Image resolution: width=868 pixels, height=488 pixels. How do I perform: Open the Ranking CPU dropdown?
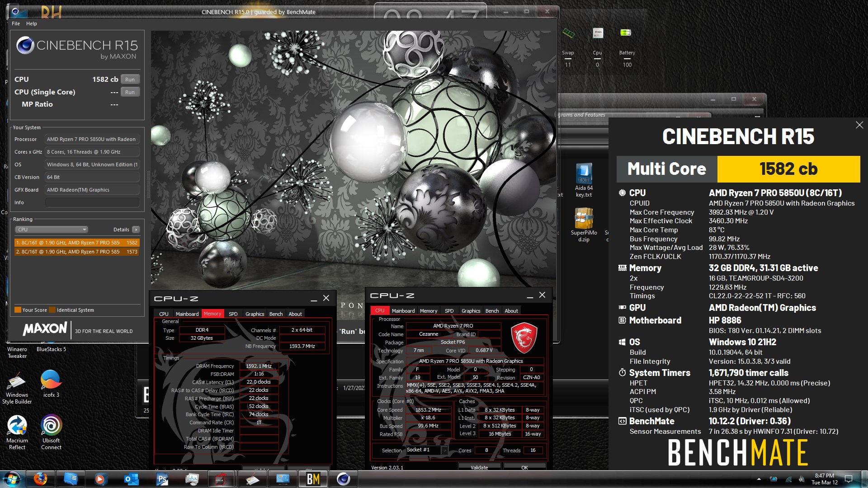click(x=52, y=230)
